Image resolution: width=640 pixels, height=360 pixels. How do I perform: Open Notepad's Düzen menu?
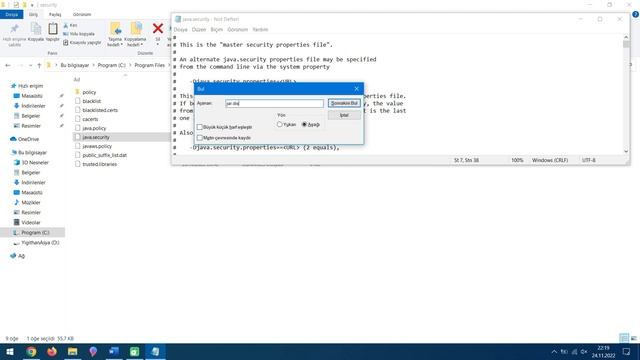pyautogui.click(x=199, y=30)
